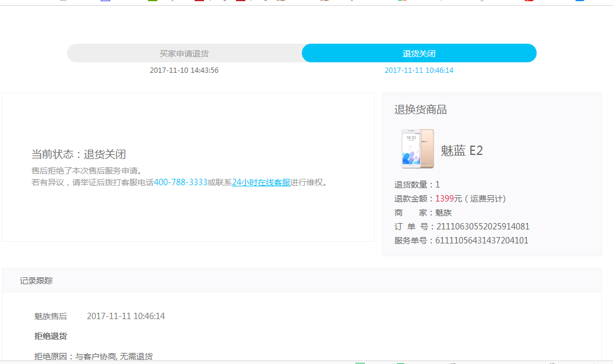This screenshot has height=364, width=613.
Task: Select the blue 退货关闭 progress step
Action: (x=419, y=54)
